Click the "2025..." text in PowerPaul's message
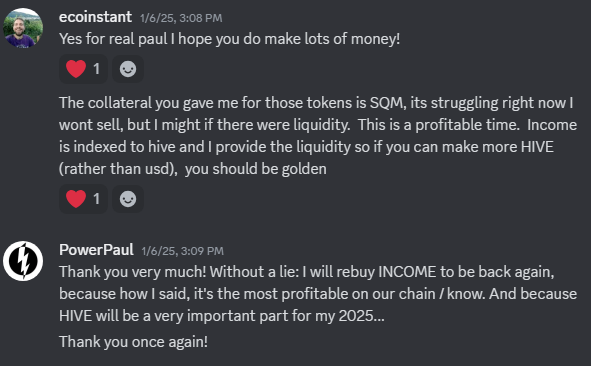This screenshot has height=366, width=591. click(361, 316)
